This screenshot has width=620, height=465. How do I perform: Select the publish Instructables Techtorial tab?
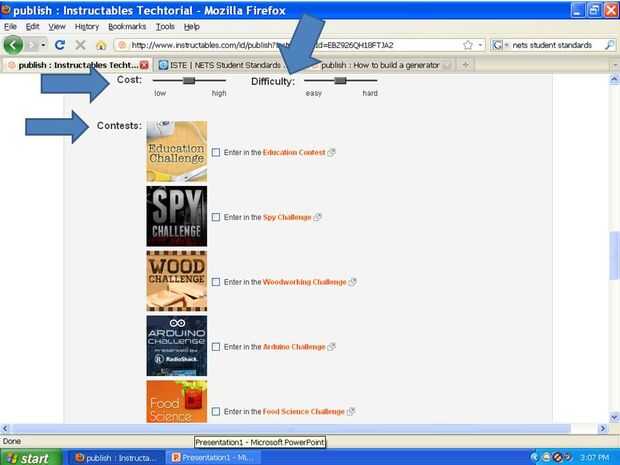pos(78,65)
